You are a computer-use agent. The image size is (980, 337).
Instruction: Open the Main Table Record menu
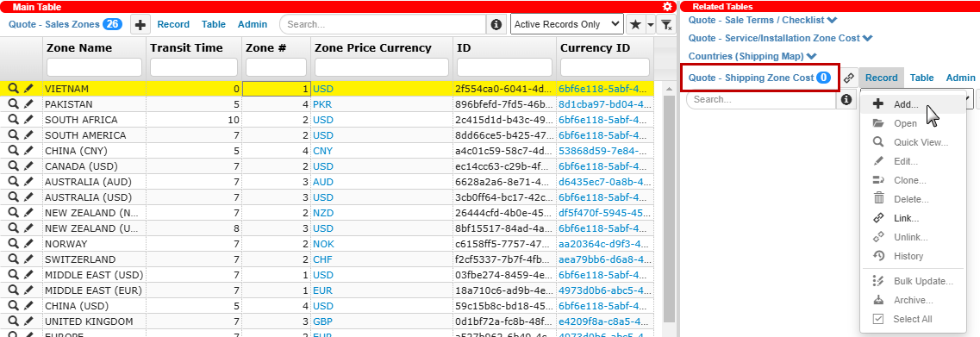tap(173, 24)
